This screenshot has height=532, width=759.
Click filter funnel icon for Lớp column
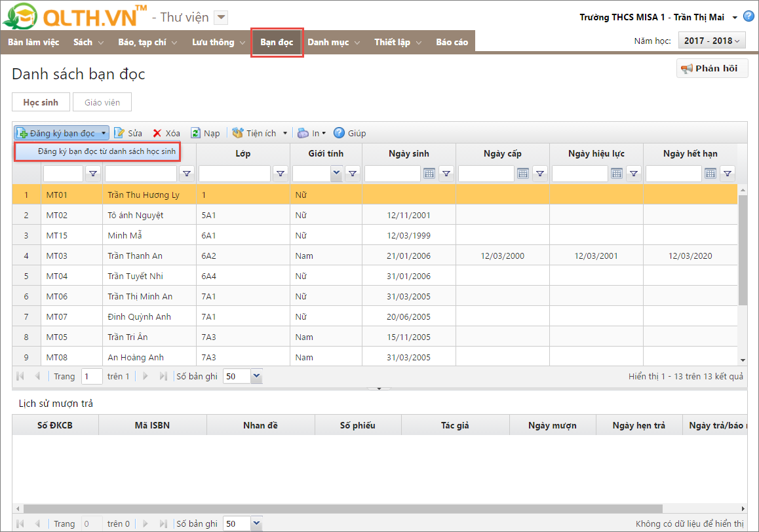pyautogui.click(x=281, y=174)
